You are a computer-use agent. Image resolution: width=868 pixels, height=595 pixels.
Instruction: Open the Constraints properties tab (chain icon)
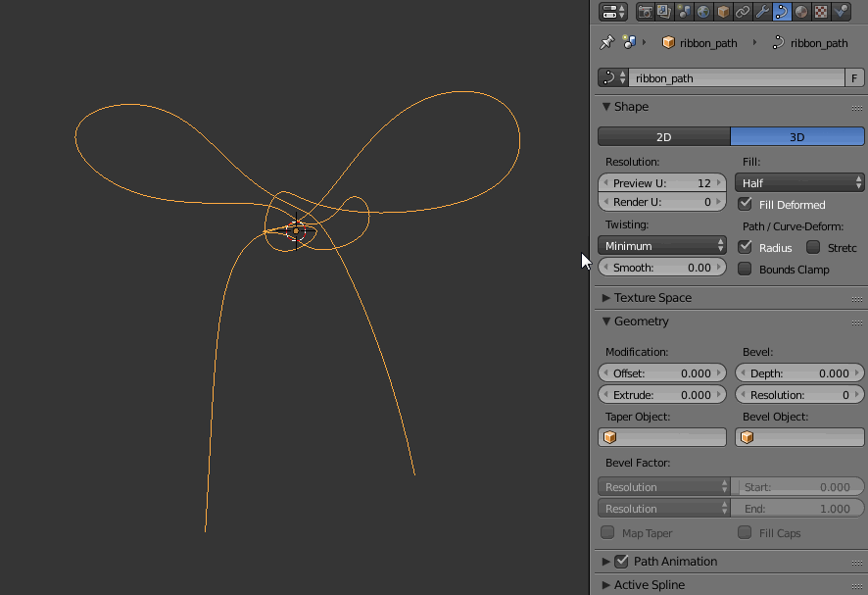click(743, 12)
